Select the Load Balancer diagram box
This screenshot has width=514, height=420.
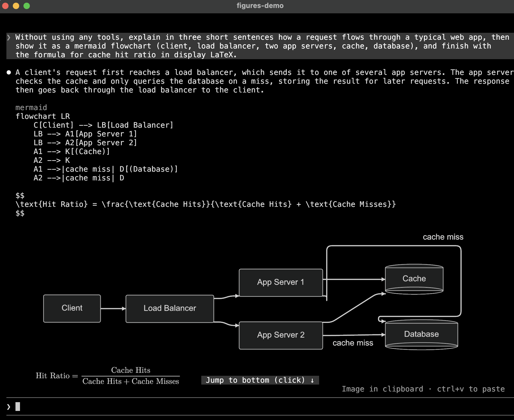click(x=170, y=309)
